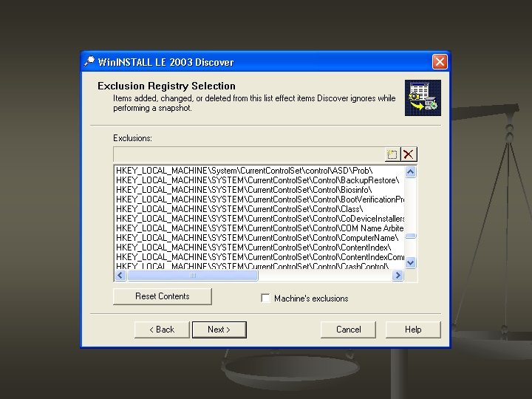
Task: Open Help for this dialog
Action: click(x=413, y=330)
